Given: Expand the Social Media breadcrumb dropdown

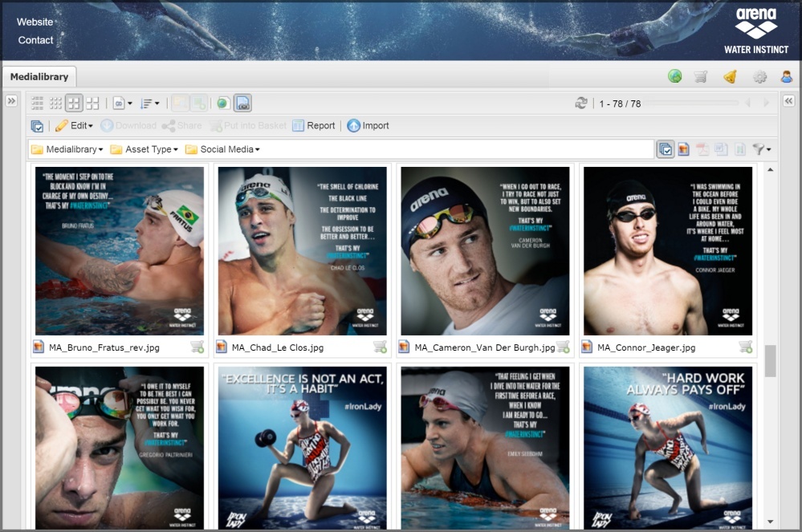Looking at the screenshot, I should coord(223,149).
